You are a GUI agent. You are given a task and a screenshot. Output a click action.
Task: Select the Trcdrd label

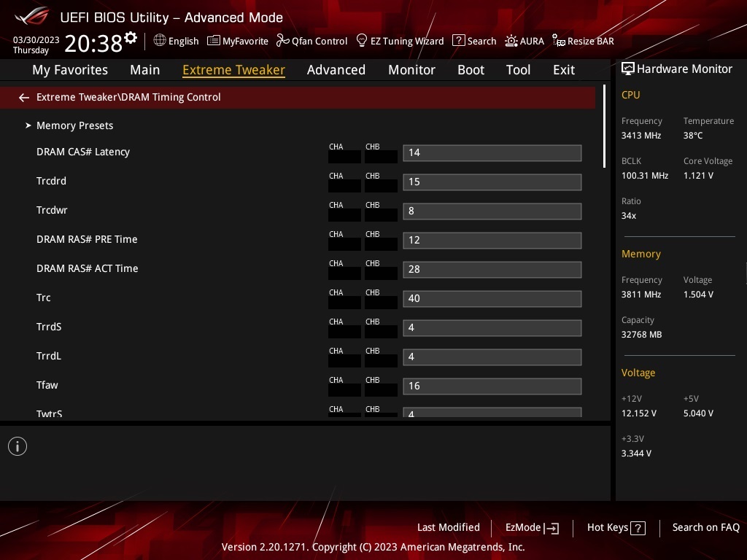tap(51, 181)
